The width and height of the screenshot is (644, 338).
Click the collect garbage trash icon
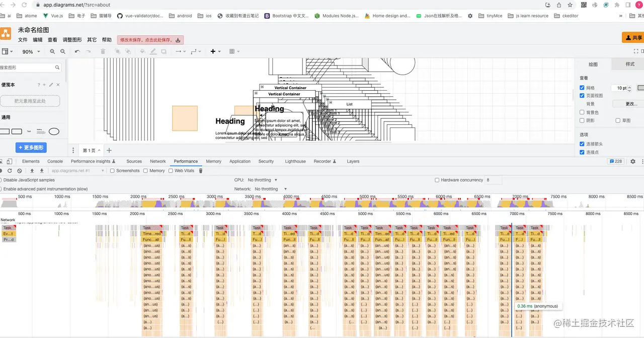[x=201, y=171]
